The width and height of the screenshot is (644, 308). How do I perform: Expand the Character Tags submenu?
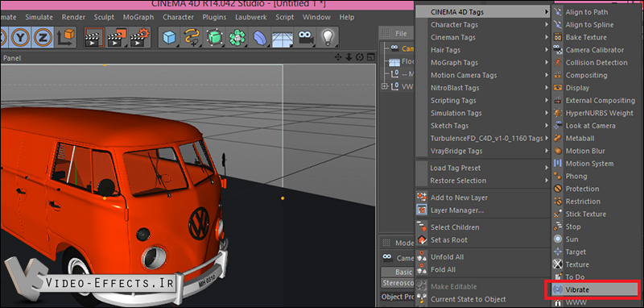[483, 25]
